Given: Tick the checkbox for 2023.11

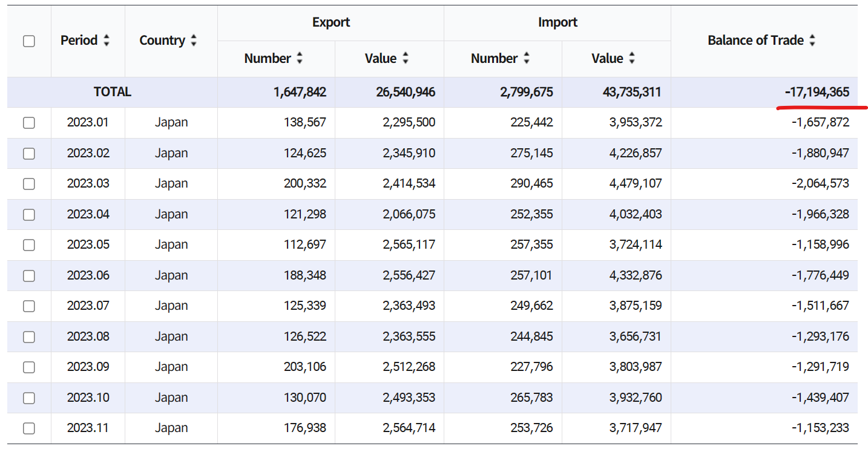Looking at the screenshot, I should 29,428.
